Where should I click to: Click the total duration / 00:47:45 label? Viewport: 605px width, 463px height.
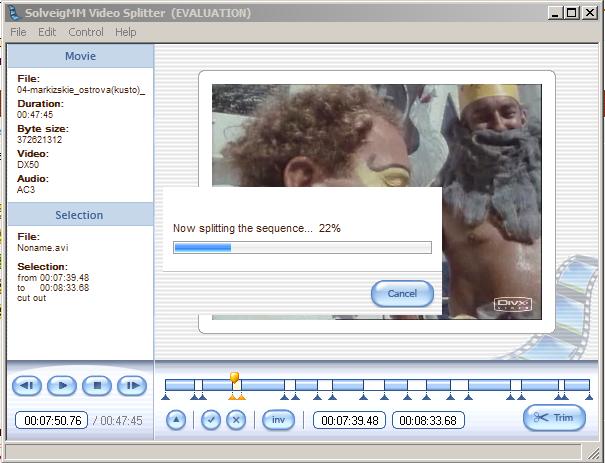pos(118,421)
